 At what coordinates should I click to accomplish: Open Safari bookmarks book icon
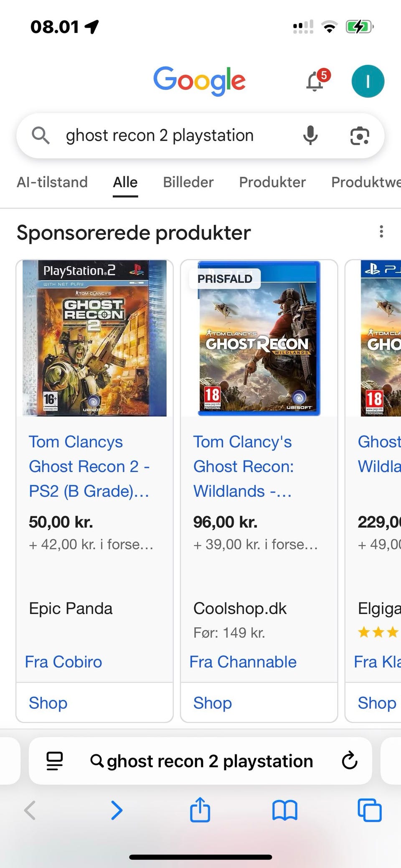tap(284, 810)
